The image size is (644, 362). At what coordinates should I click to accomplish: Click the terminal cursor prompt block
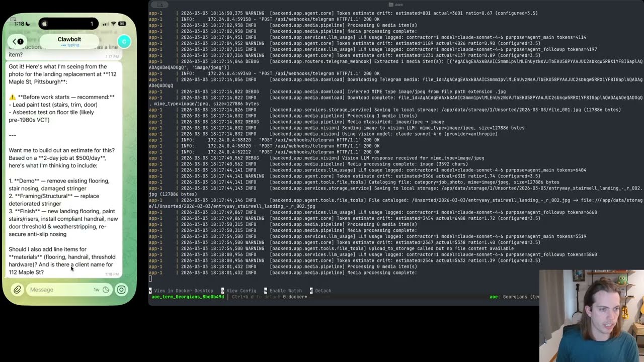coord(150,279)
